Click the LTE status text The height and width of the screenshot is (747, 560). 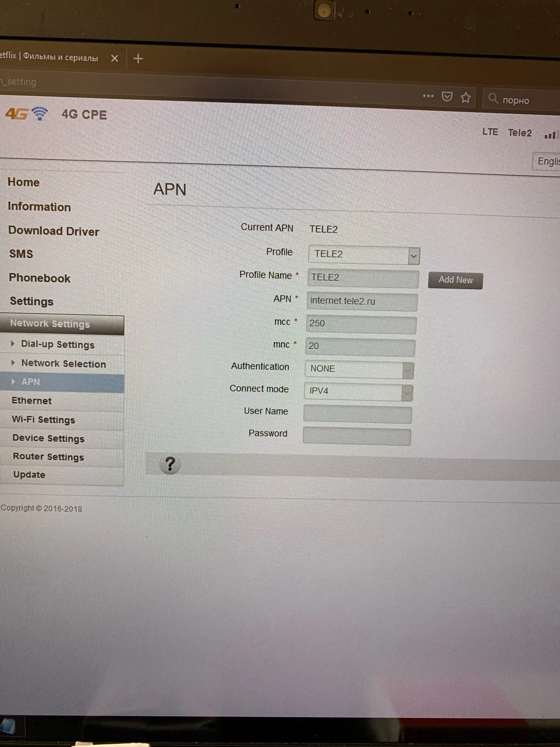coord(490,132)
